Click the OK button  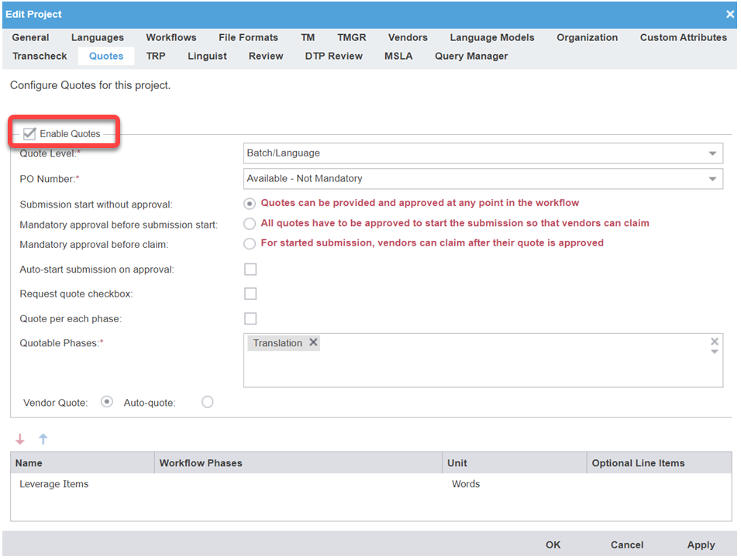point(553,545)
